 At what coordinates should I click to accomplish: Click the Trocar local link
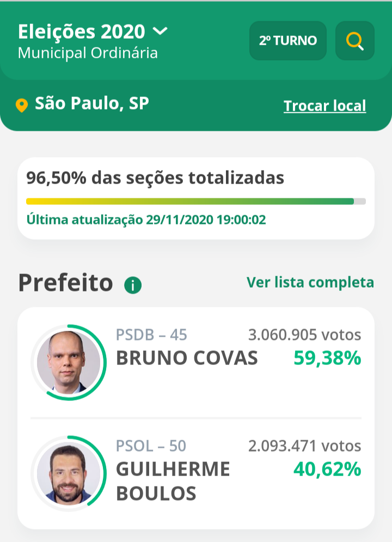[324, 106]
